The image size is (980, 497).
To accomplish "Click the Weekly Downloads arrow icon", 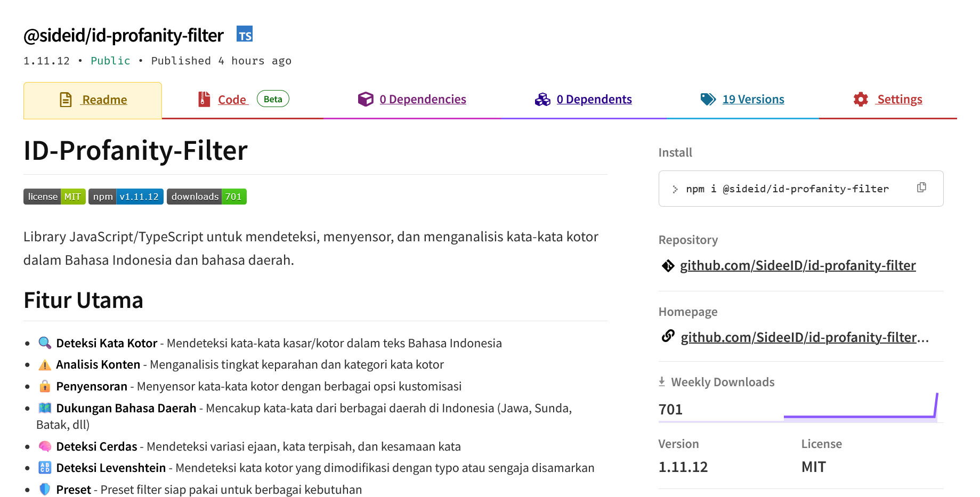I will click(662, 381).
